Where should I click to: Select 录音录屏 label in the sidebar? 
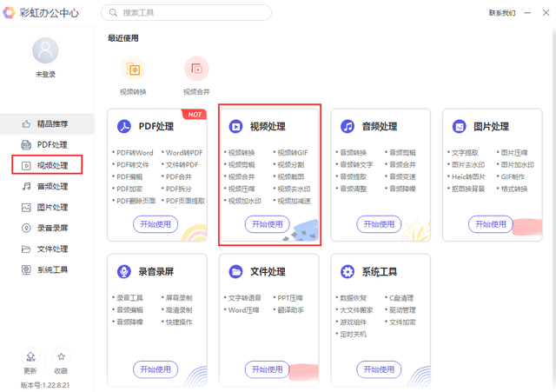(52, 228)
